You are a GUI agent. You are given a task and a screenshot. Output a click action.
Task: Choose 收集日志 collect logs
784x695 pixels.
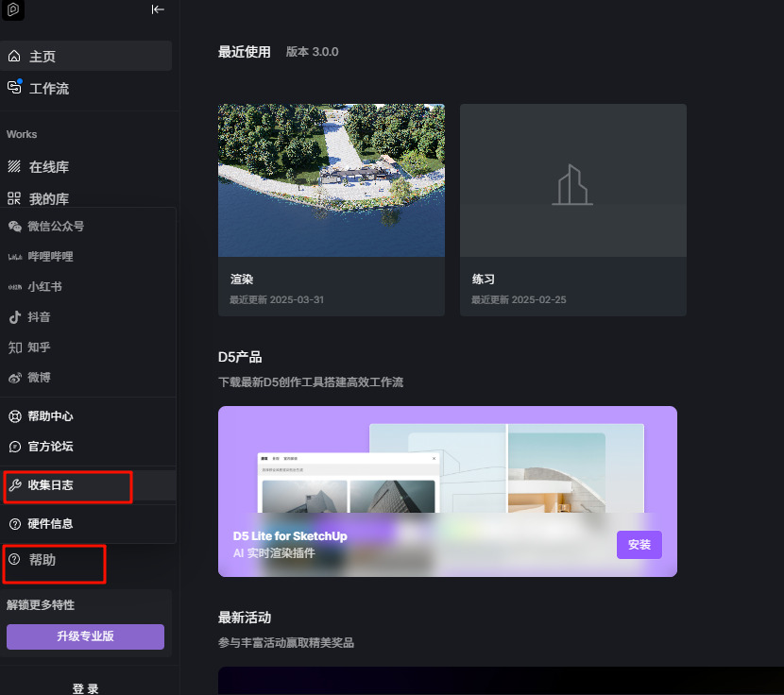[x=50, y=485]
